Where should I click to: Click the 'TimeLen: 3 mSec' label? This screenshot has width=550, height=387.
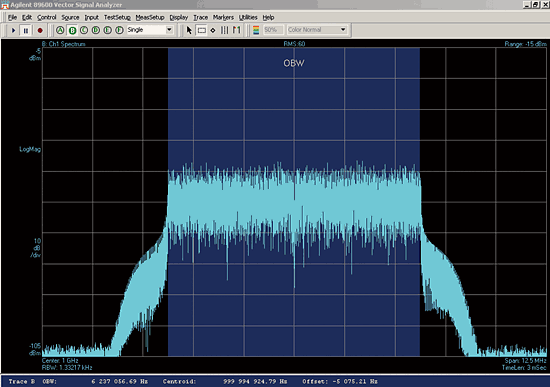pyautogui.click(x=524, y=368)
